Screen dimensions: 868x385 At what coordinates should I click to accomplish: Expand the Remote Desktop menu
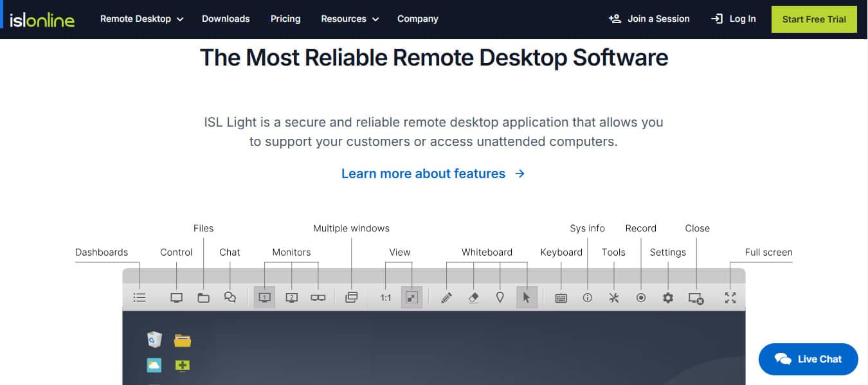click(x=142, y=19)
